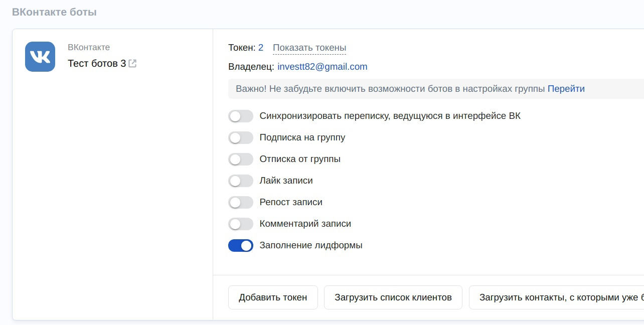This screenshot has width=644, height=325.
Task: Click the VK logo icon
Action: tap(40, 57)
